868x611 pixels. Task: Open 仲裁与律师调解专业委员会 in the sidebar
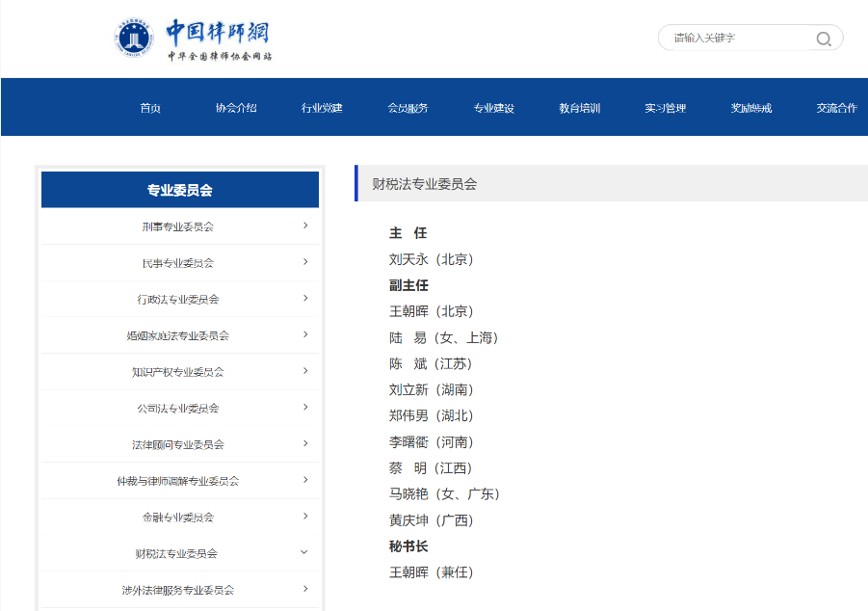point(178,481)
